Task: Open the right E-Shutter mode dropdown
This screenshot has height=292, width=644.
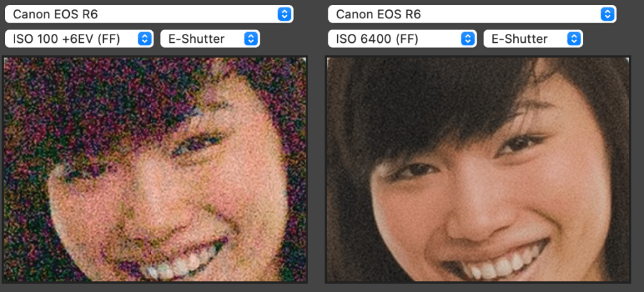Action: click(524, 39)
